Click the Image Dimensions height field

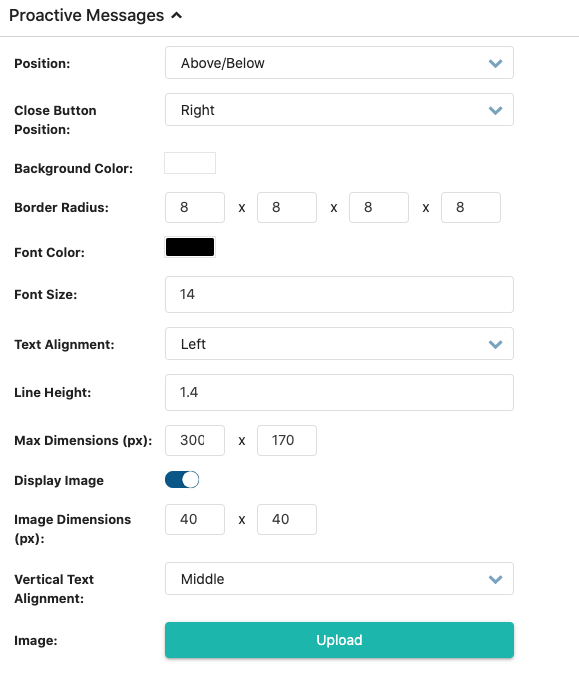[287, 519]
